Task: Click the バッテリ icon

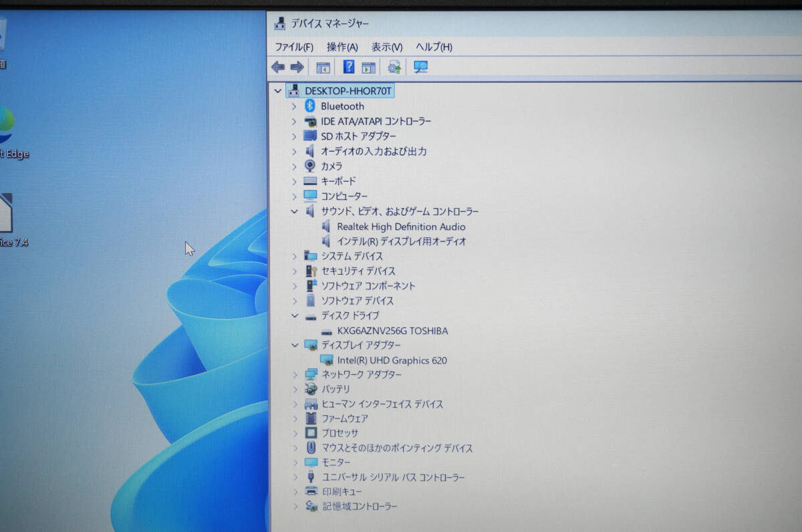Action: (x=311, y=388)
